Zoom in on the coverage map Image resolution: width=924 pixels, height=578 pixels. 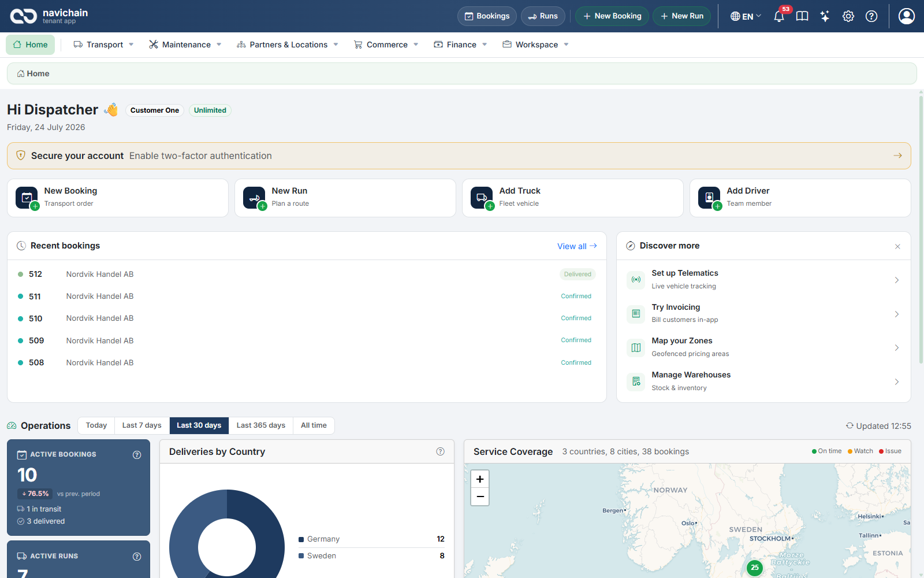click(x=480, y=479)
